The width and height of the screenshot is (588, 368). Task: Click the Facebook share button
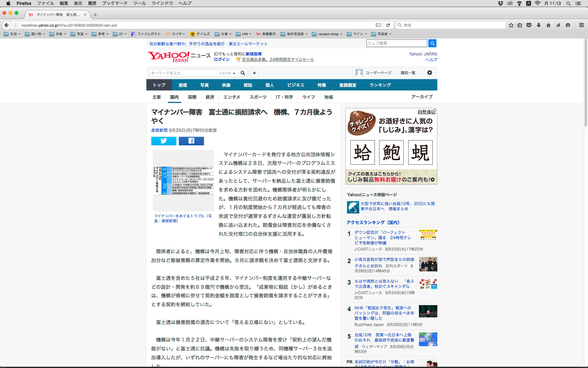(191, 141)
